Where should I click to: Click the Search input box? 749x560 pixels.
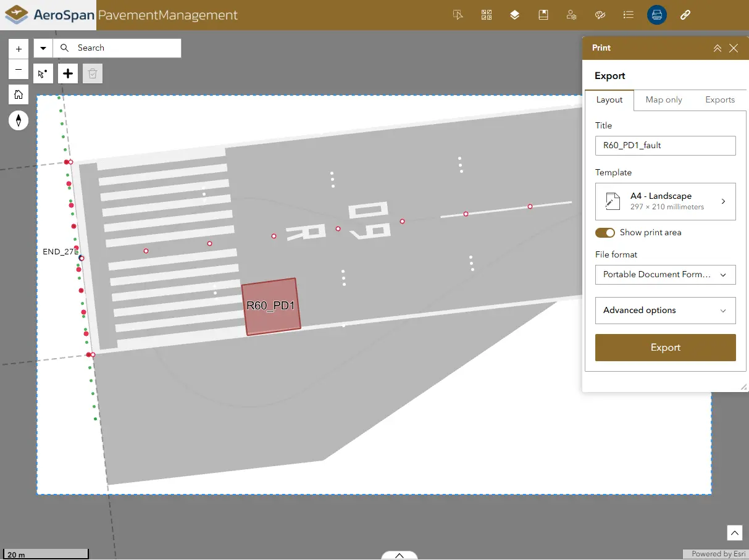(117, 48)
